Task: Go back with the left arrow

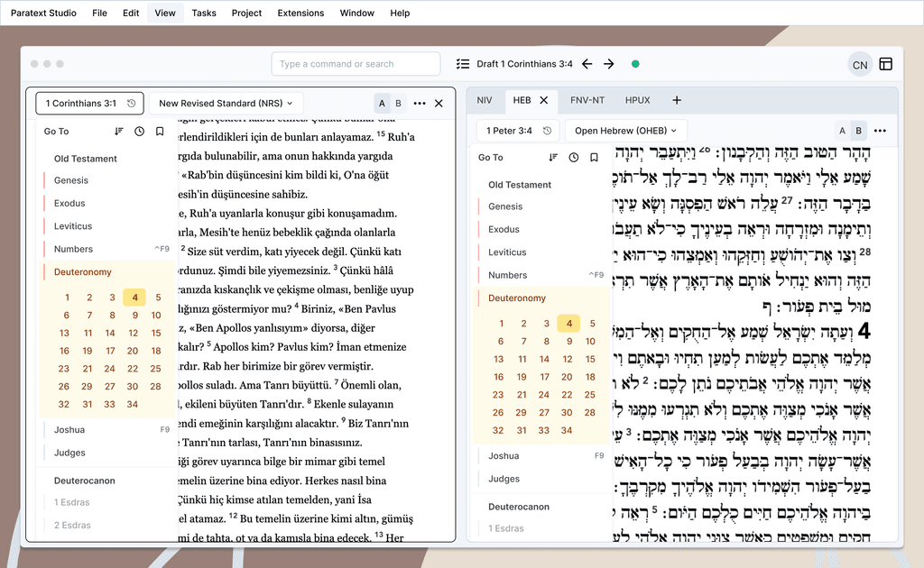Action: 587,64
